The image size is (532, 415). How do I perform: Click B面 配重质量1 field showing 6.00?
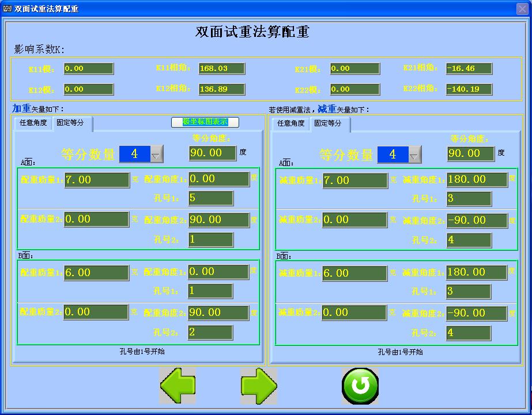click(97, 273)
